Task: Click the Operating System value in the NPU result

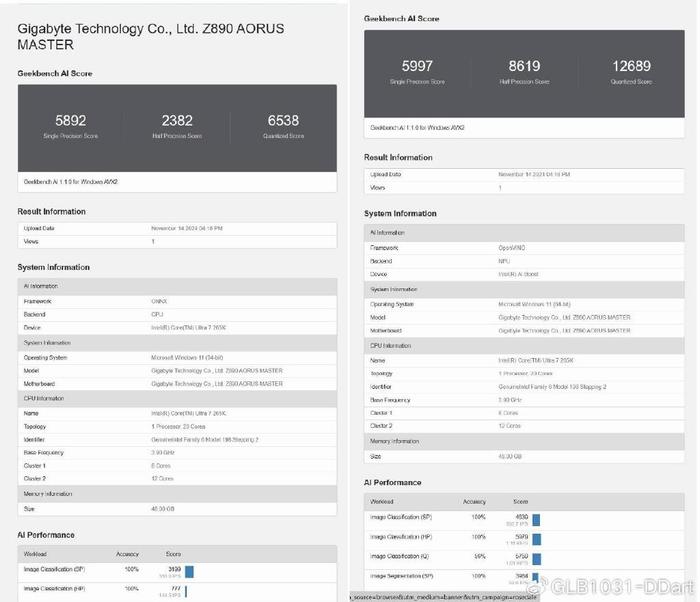Action: [534, 304]
